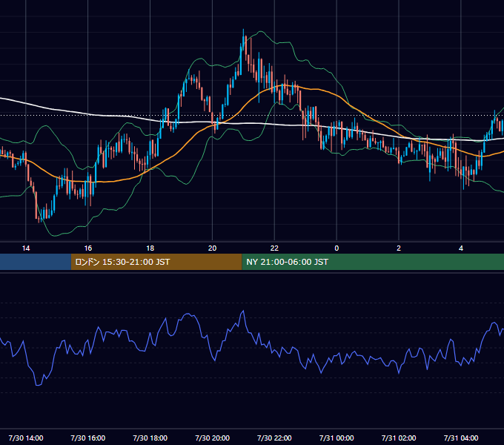Image resolution: width=504 pixels, height=445 pixels.
Task: Click the 2 hour label on the price chart axis
Action: coord(399,248)
